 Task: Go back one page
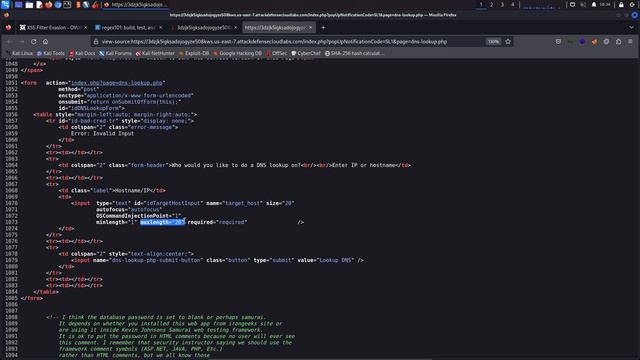9,41
